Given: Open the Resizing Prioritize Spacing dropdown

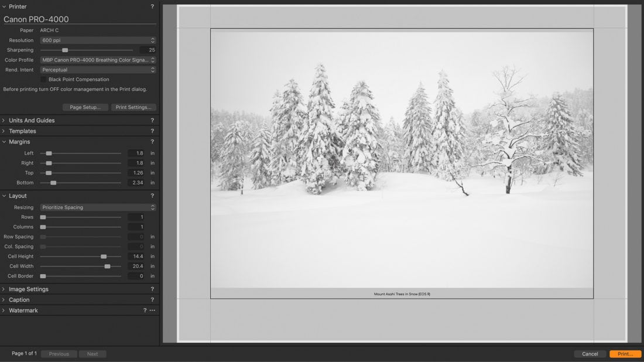Looking at the screenshot, I should point(98,207).
